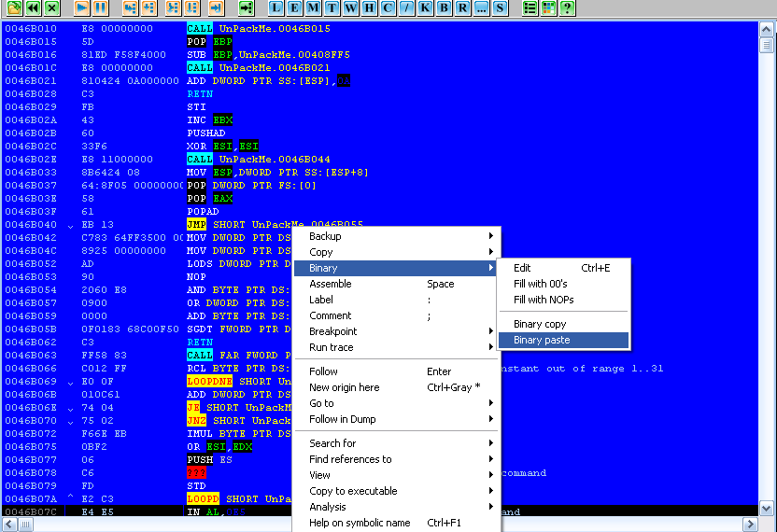The width and height of the screenshot is (777, 532).
Task: Run the program with the play icon
Action: click(82, 7)
